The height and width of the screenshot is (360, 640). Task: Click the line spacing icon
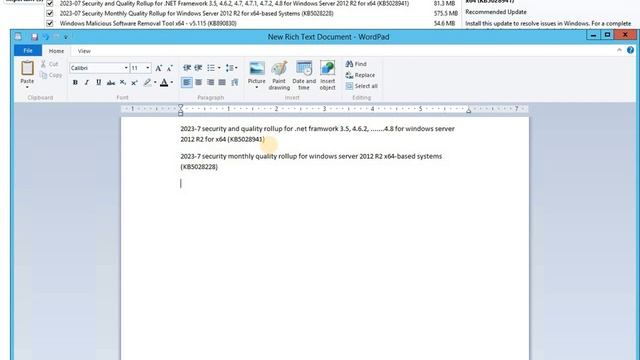(230, 68)
